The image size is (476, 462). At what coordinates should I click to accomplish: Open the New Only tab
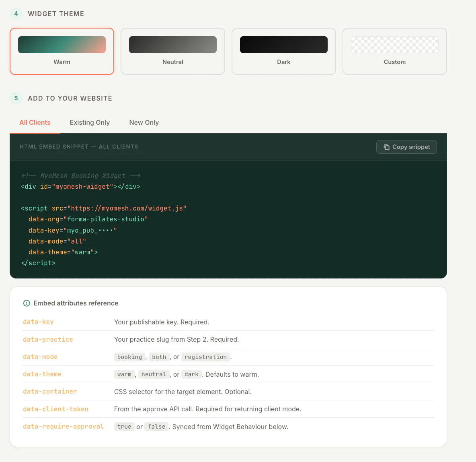pyautogui.click(x=144, y=122)
